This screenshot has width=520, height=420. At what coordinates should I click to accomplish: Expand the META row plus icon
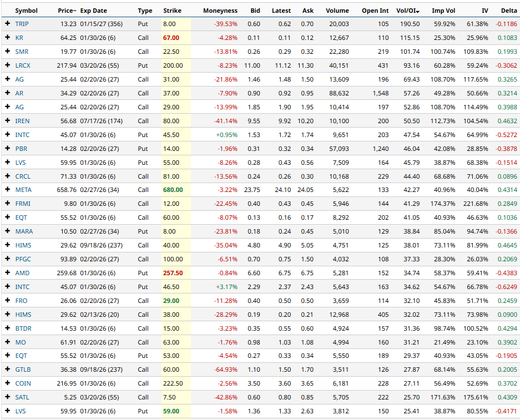[7, 189]
